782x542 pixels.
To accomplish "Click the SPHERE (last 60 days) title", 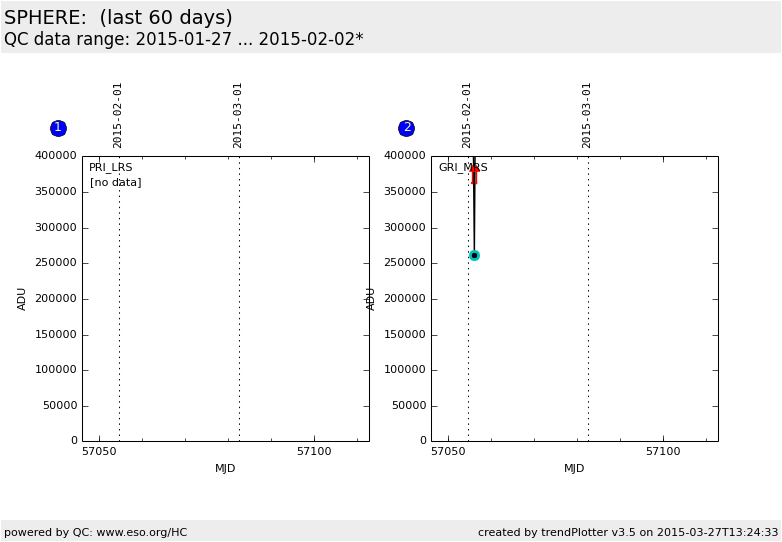I will 118,18.
